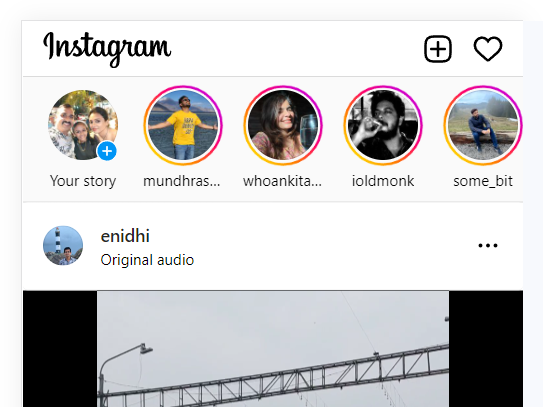
Task: Open the new post plus icon
Action: pyautogui.click(x=438, y=49)
